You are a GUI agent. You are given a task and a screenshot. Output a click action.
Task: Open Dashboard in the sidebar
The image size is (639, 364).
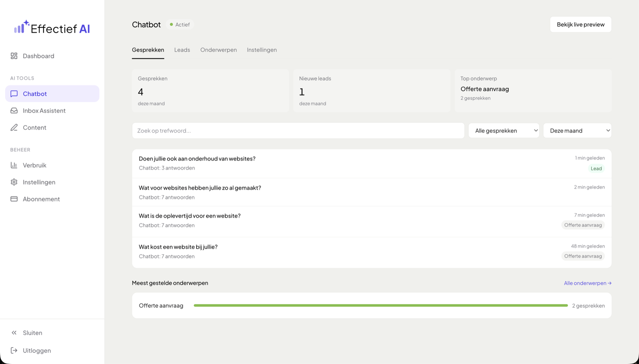52,56
